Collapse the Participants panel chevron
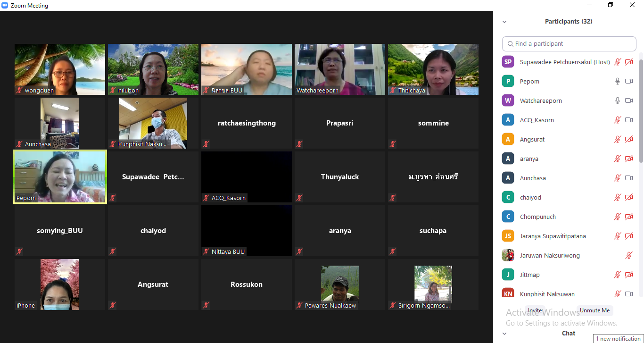 click(504, 22)
